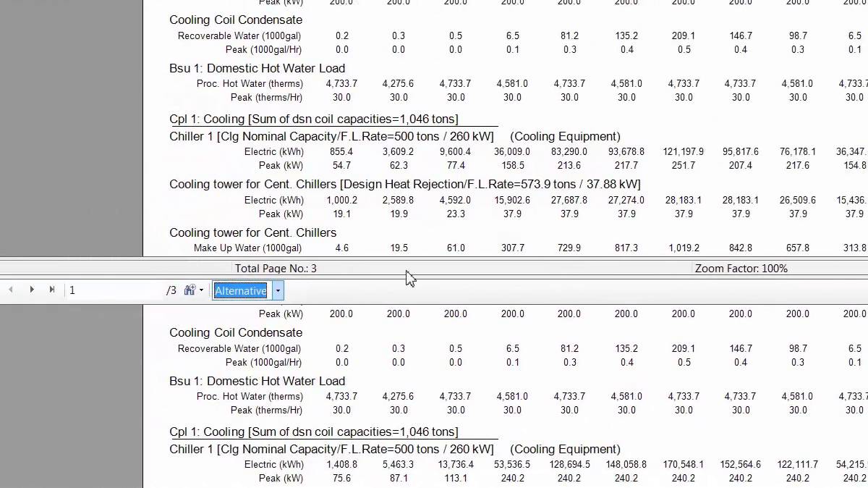The height and width of the screenshot is (488, 868).
Task: Click "Total Page No.: 3" in status bar
Action: 276,268
